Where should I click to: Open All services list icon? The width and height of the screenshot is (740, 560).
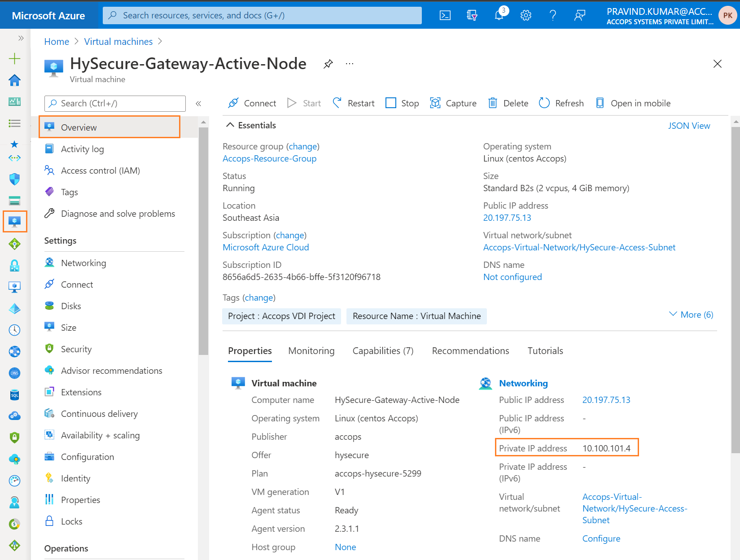(x=15, y=123)
